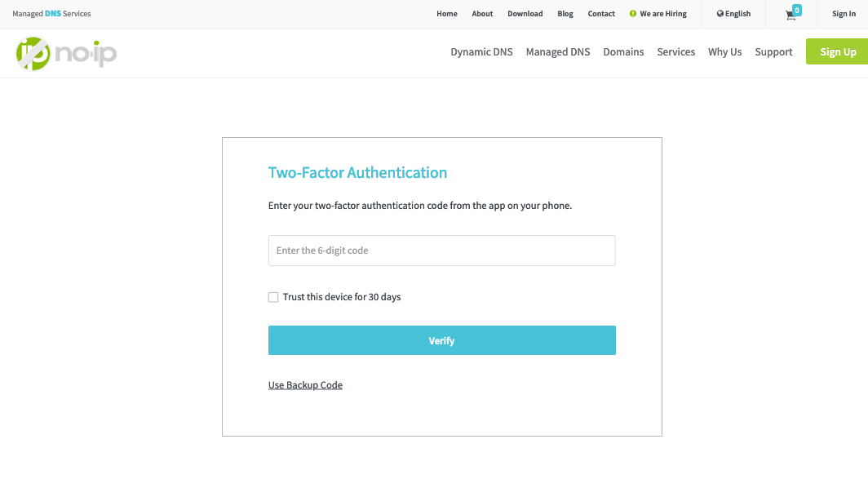Enable Trust this device for 30 days
The image size is (868, 479).
(x=273, y=297)
